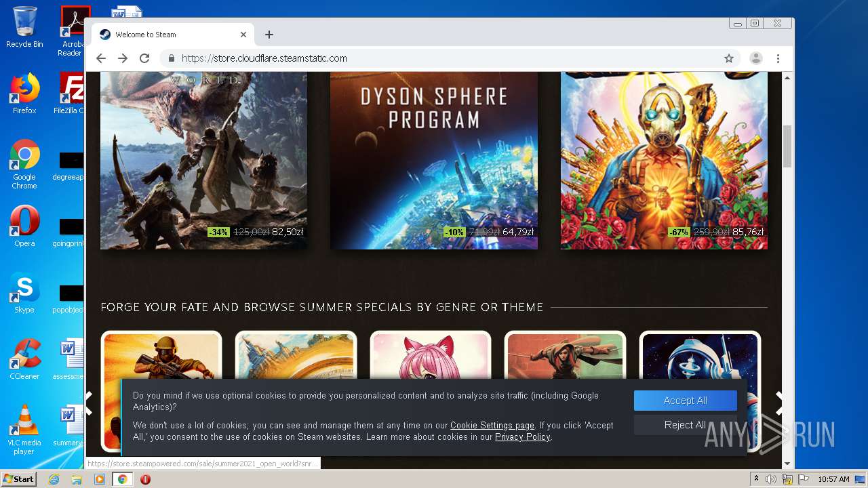Click the Opera taskbar icon
Image resolution: width=868 pixels, height=488 pixels.
(x=145, y=479)
